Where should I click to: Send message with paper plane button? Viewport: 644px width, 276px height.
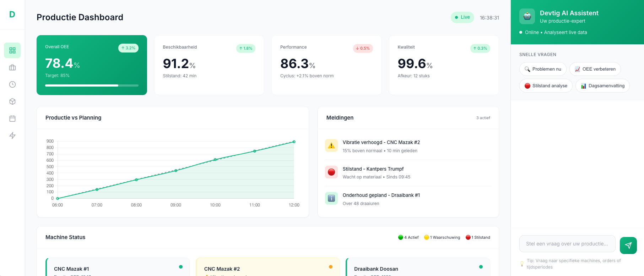(x=628, y=245)
